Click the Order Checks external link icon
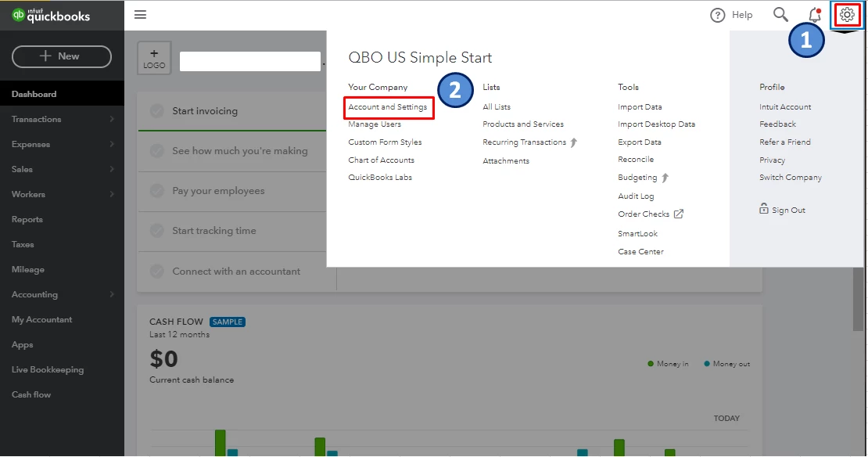The image size is (868, 457). pyautogui.click(x=679, y=214)
